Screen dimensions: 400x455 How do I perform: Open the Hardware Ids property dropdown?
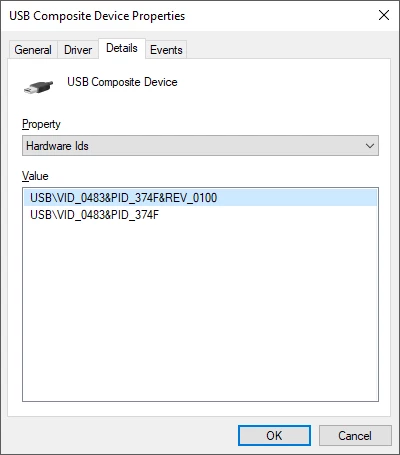(x=200, y=146)
